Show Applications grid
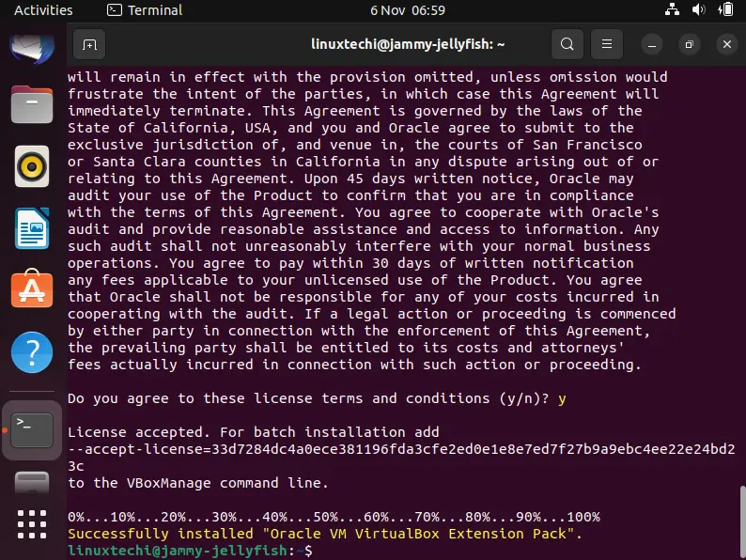The width and height of the screenshot is (746, 560). (x=32, y=524)
